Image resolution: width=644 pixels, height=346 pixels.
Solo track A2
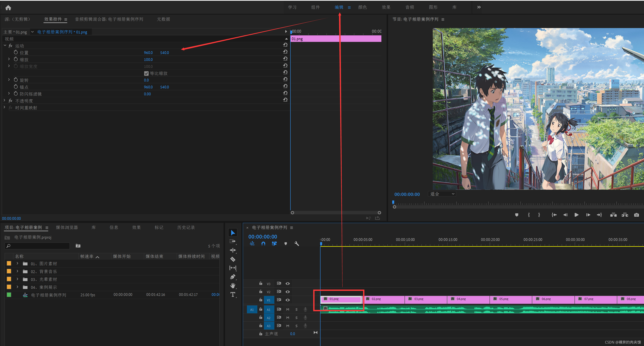coord(296,318)
